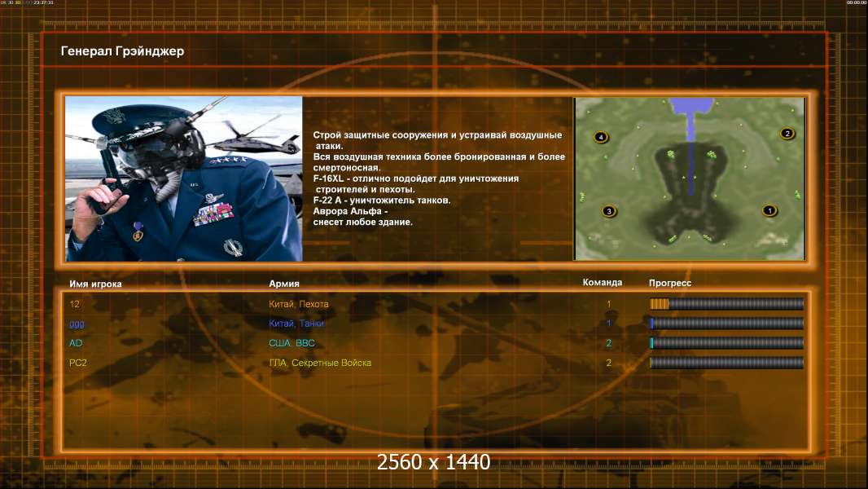Click start position marker 3 on map
The height and width of the screenshot is (489, 868).
(609, 211)
